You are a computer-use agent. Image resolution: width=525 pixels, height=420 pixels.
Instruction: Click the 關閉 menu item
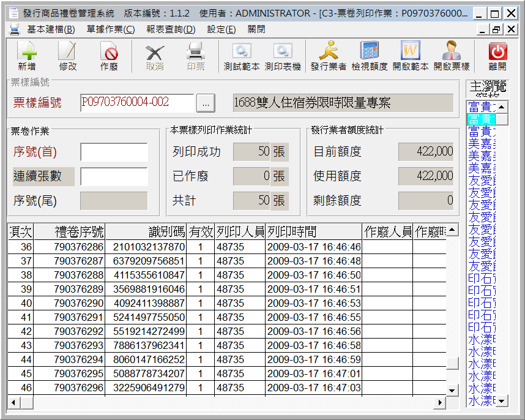(256, 29)
